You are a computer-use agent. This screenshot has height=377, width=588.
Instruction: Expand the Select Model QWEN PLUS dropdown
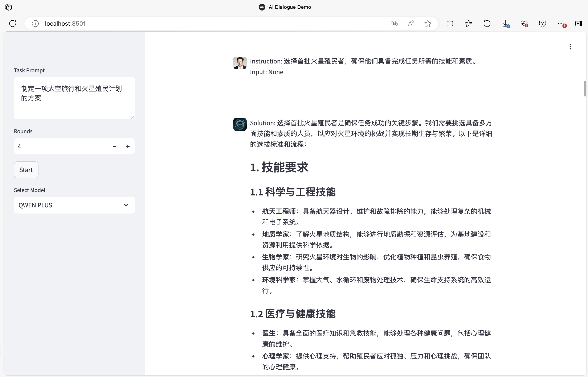(x=74, y=205)
